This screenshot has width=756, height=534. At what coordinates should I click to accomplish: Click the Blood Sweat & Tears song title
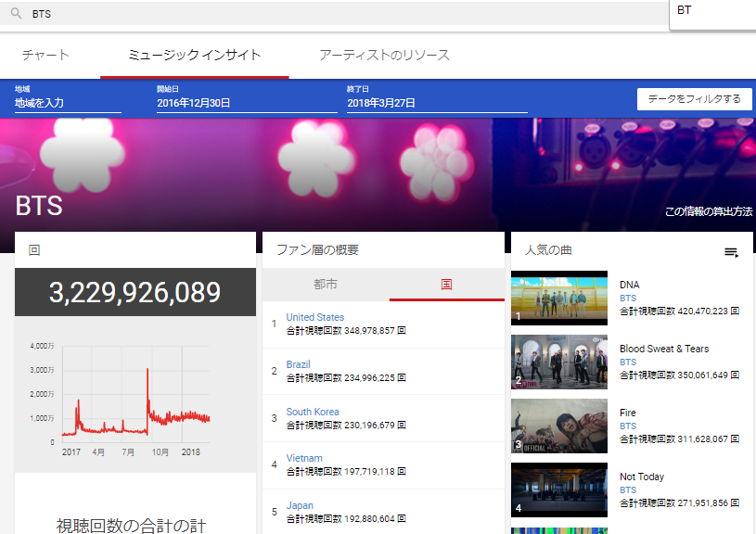(664, 349)
